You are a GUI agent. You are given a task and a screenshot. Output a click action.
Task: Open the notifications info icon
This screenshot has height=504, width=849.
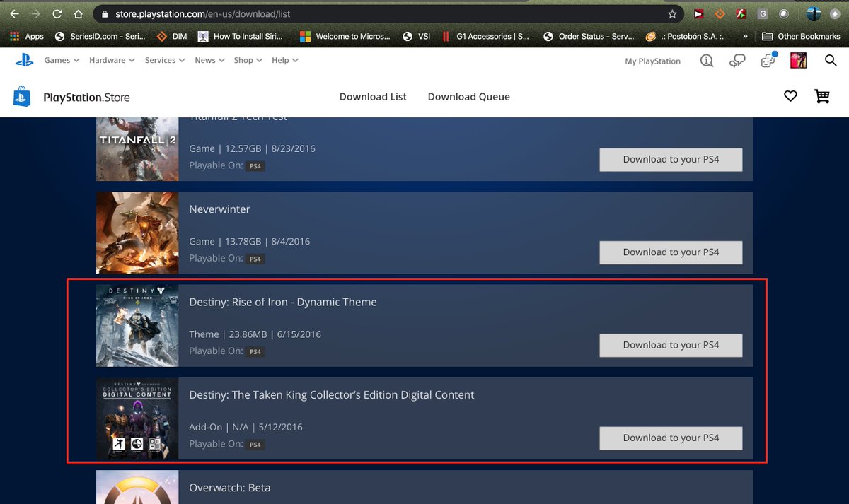tap(707, 61)
